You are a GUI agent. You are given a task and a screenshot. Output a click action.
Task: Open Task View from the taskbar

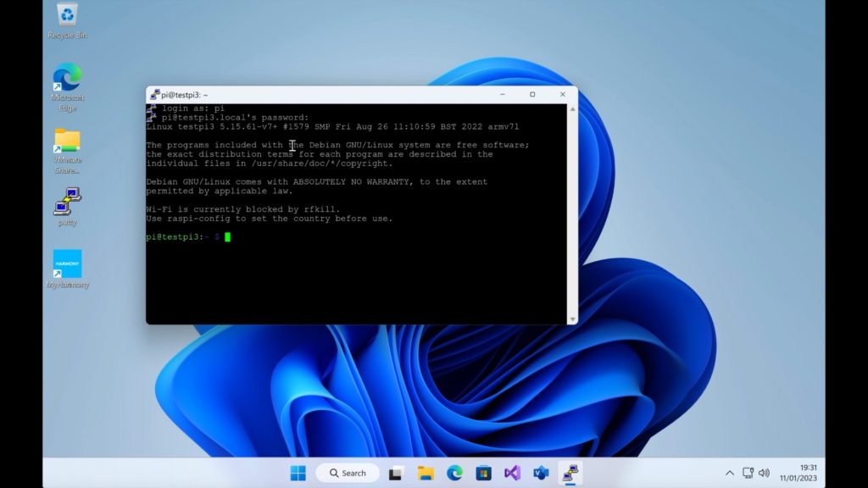pyautogui.click(x=395, y=473)
